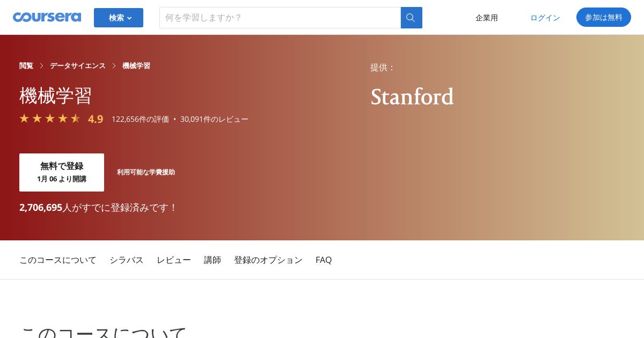Open the 検索 dropdown menu
The image size is (644, 338).
tap(119, 18)
